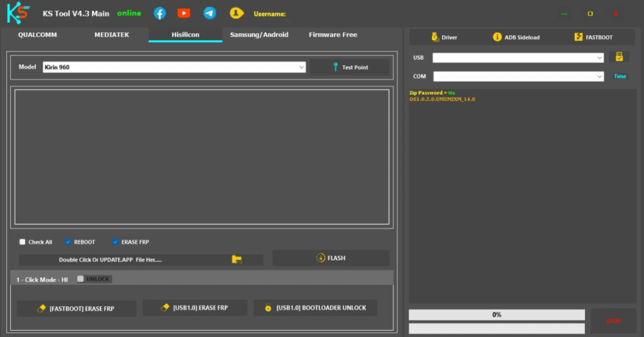Click the yellow USB device icon beside USB dropdown
The height and width of the screenshot is (337, 644).
click(x=619, y=57)
